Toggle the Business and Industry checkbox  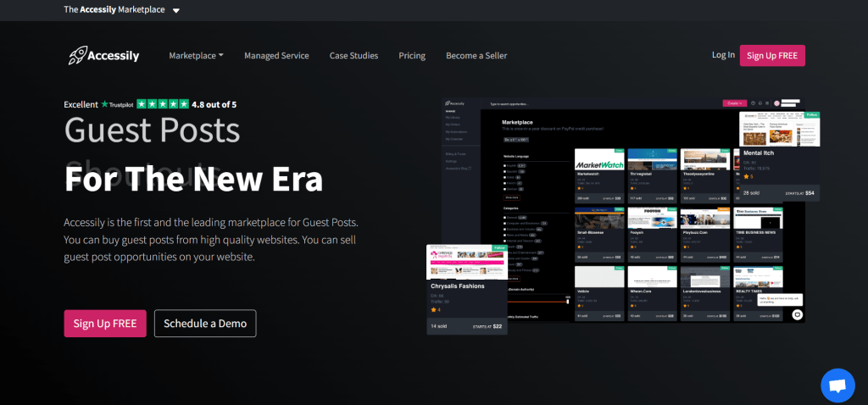pos(505,229)
